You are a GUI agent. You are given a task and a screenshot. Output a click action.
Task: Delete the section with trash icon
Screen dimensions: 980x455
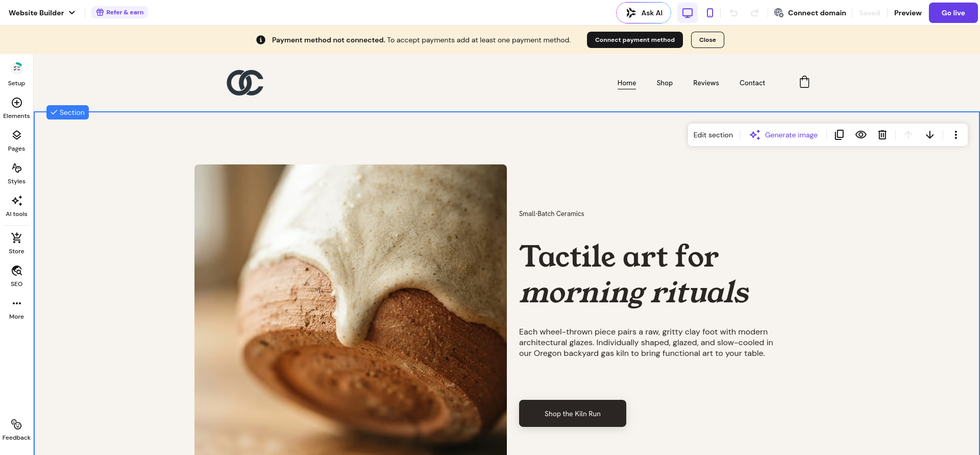(x=883, y=135)
